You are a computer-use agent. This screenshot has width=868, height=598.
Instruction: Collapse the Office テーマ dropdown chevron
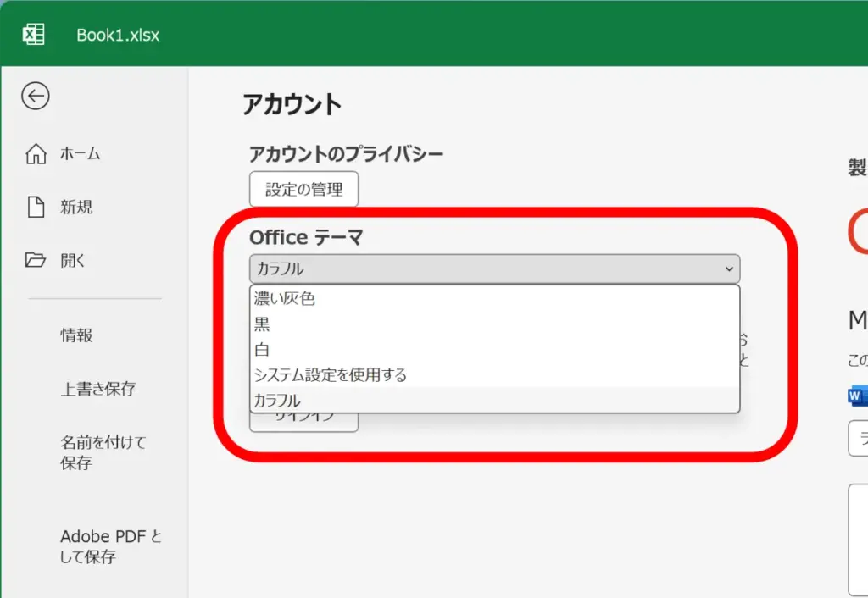(728, 269)
